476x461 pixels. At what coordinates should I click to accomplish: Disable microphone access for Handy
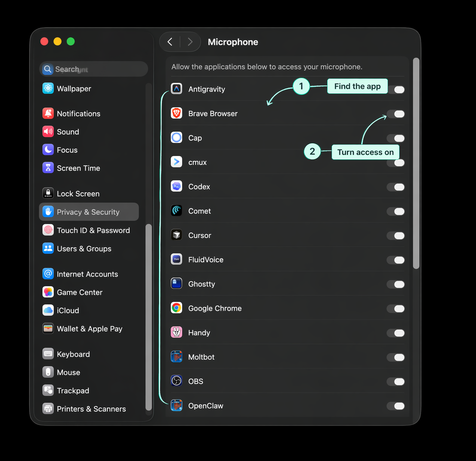[x=396, y=333]
